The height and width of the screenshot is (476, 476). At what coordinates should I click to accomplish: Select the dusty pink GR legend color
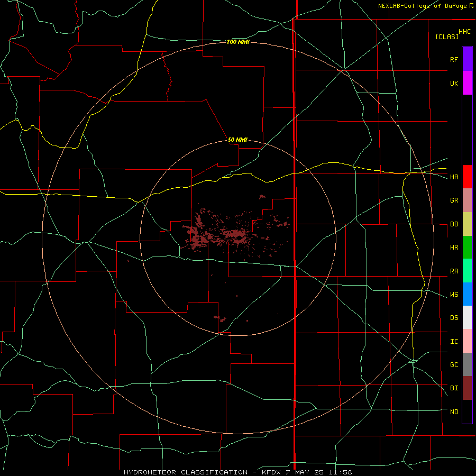pyautogui.click(x=467, y=200)
